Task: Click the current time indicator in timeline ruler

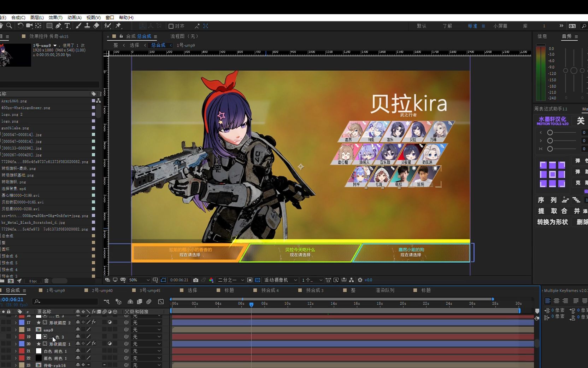Action: [x=251, y=304]
